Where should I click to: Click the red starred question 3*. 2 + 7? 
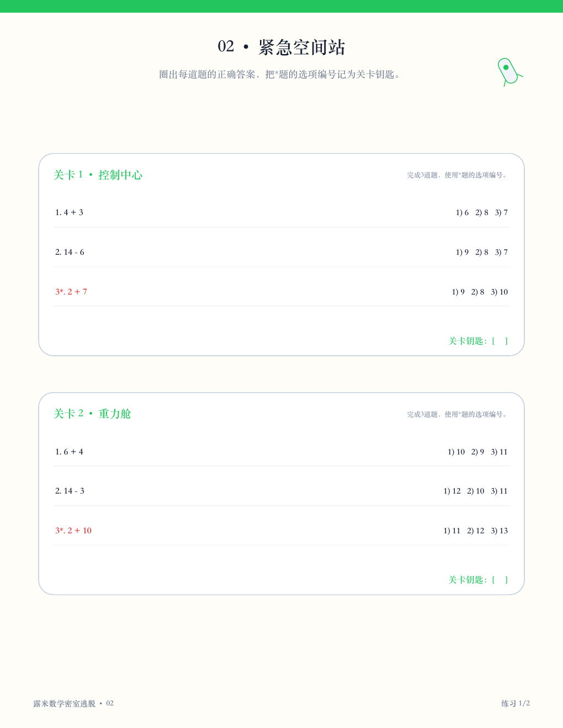tap(71, 292)
